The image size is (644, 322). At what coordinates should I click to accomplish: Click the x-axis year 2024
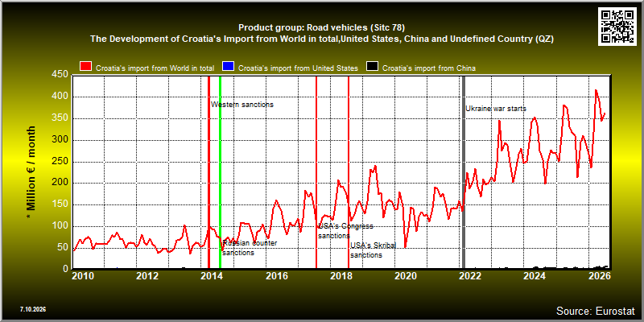click(535, 275)
